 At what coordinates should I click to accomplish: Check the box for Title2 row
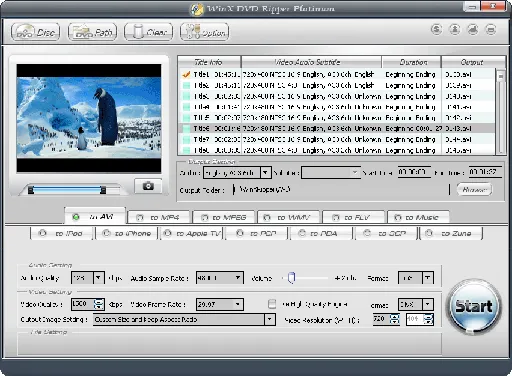[x=186, y=85]
